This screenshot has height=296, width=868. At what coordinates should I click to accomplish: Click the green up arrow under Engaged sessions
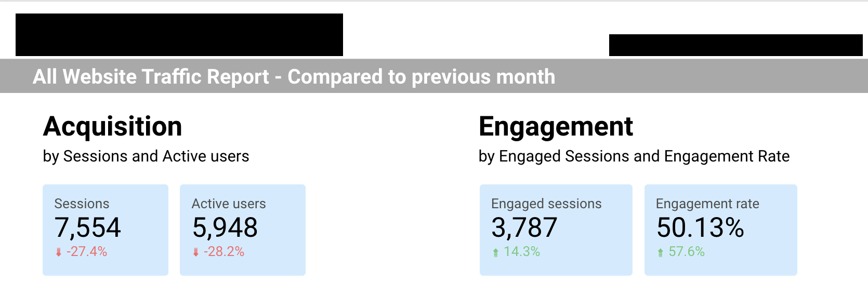496,252
